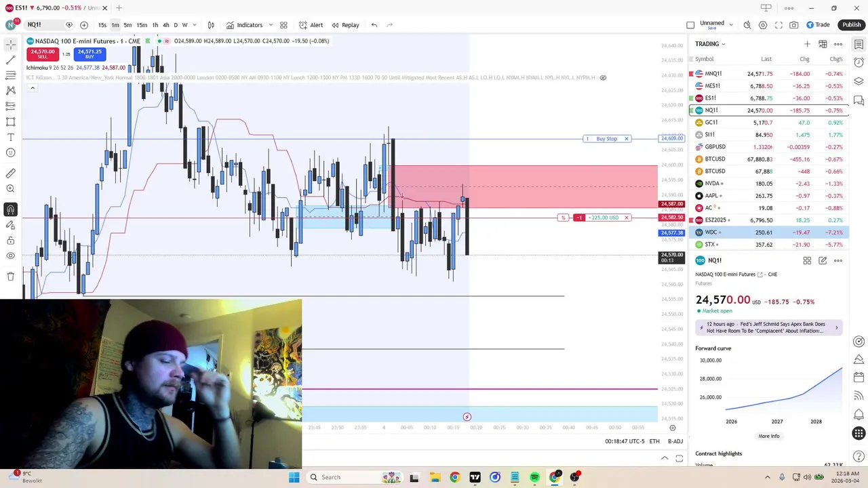This screenshot has width=868, height=488.
Task: Select the layout setup square icon
Action: click(x=690, y=25)
